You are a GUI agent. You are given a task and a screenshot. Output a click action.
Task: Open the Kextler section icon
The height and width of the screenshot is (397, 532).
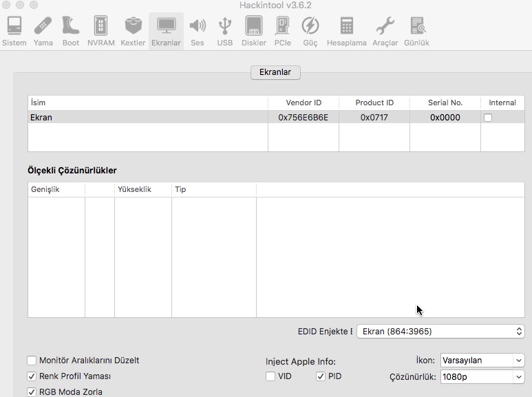(133, 32)
